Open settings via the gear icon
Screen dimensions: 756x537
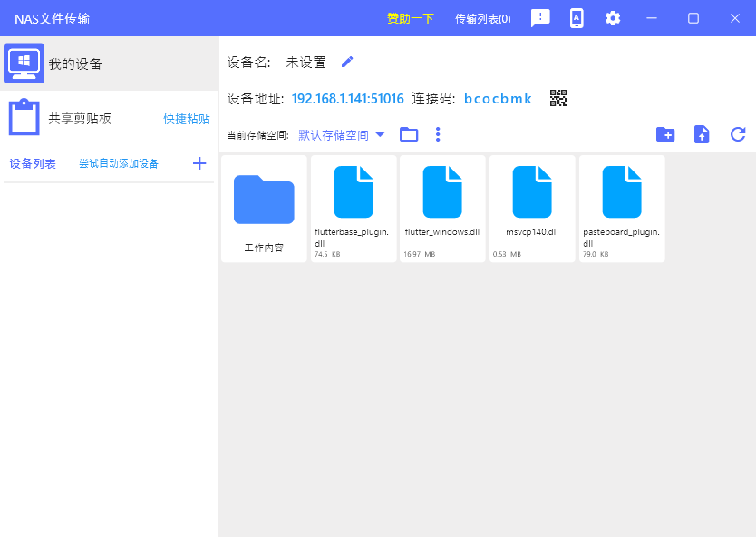(x=613, y=18)
